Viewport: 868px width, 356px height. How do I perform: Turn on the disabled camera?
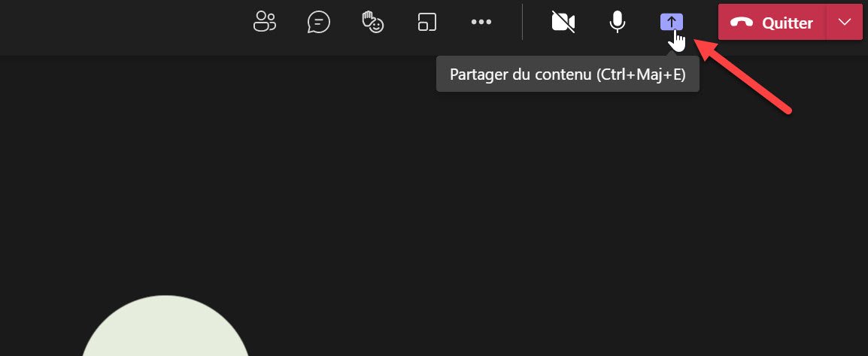click(563, 22)
